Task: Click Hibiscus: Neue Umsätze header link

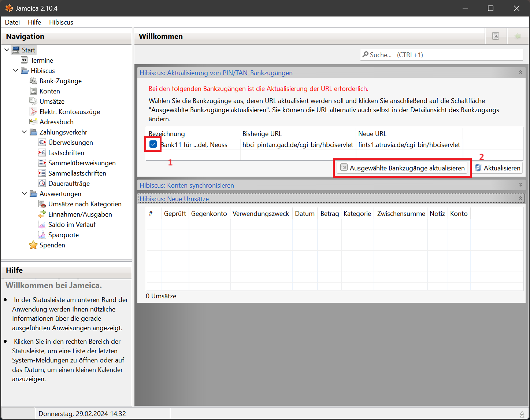Action: pos(174,199)
